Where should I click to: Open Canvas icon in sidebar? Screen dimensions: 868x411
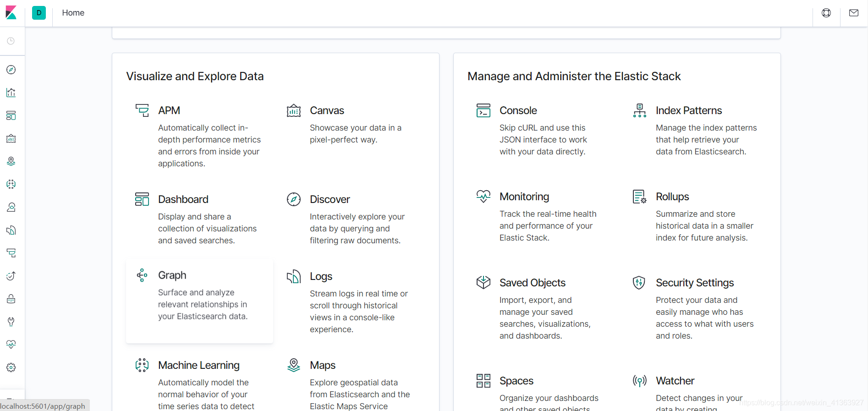11,138
